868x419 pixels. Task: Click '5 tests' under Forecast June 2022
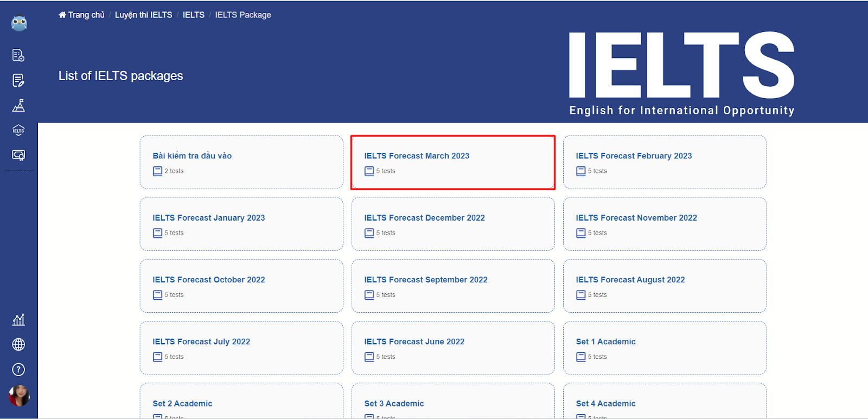[x=386, y=356]
